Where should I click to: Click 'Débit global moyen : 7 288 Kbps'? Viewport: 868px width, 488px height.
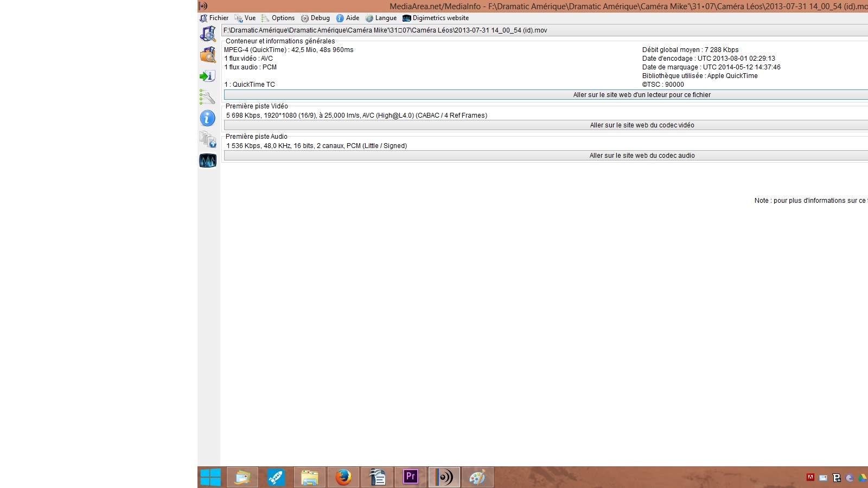[690, 50]
